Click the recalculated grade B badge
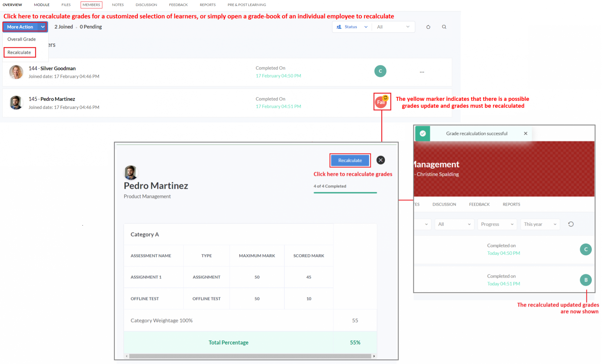The image size is (602, 364). tap(586, 280)
